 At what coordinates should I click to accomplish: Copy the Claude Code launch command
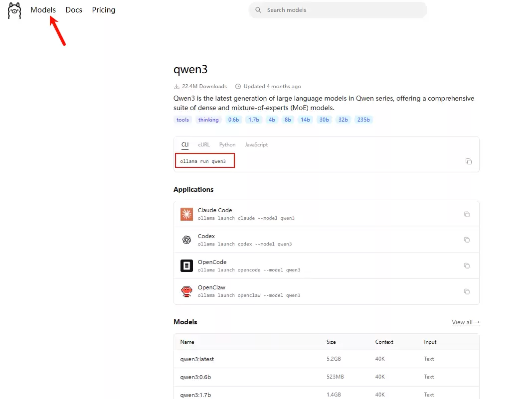point(467,214)
